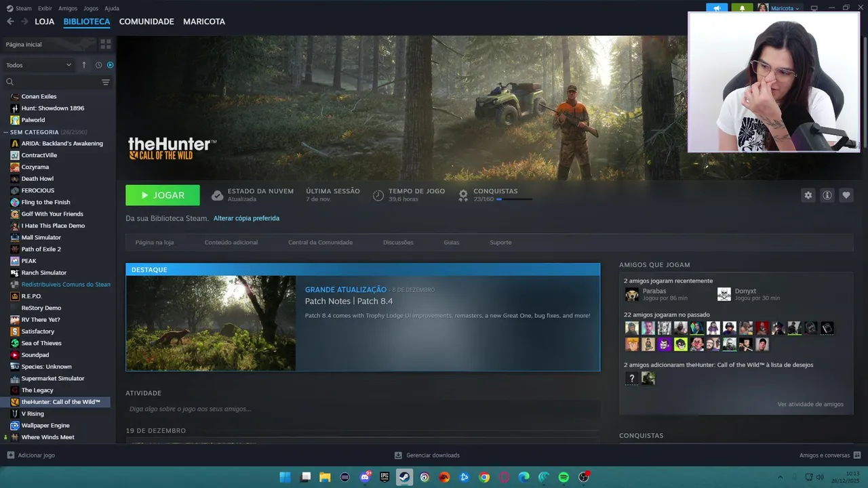Collapse the SEM CATEGORIA section
This screenshot has height=488, width=868.
pos(6,132)
